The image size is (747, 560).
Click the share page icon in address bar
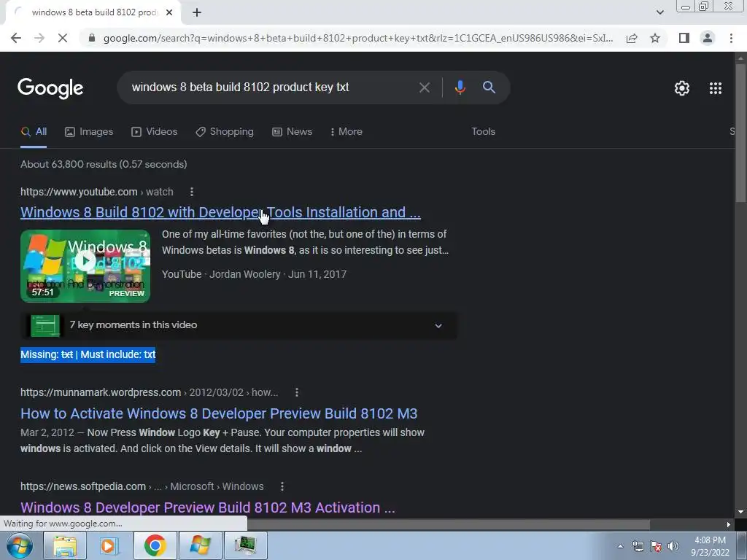(x=632, y=38)
